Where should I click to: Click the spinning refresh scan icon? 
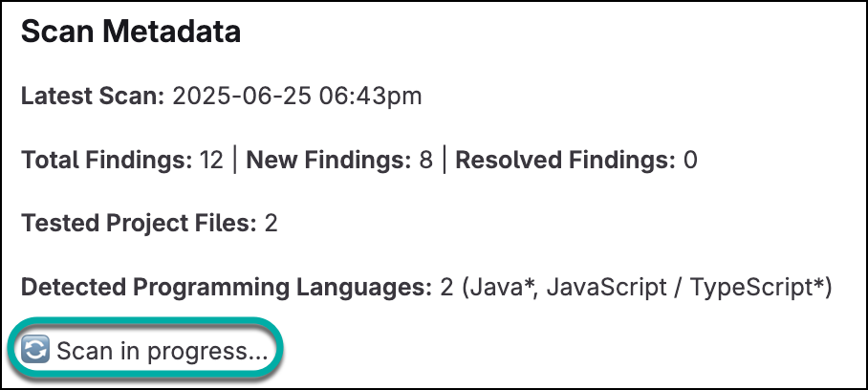tap(35, 351)
